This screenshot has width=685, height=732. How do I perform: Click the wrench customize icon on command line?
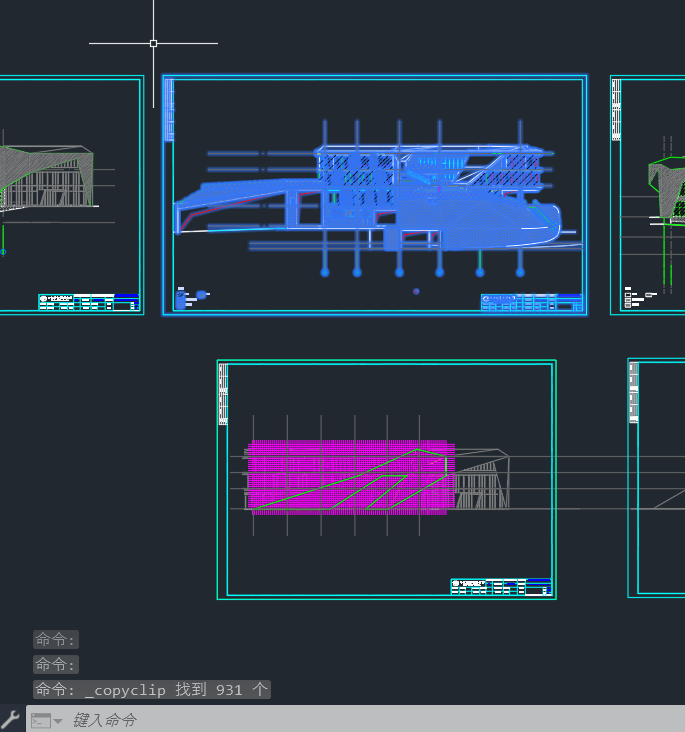pos(11,719)
